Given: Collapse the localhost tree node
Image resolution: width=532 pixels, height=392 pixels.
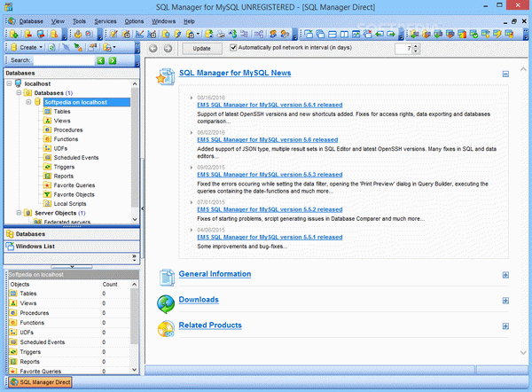Looking at the screenshot, I should (9, 83).
